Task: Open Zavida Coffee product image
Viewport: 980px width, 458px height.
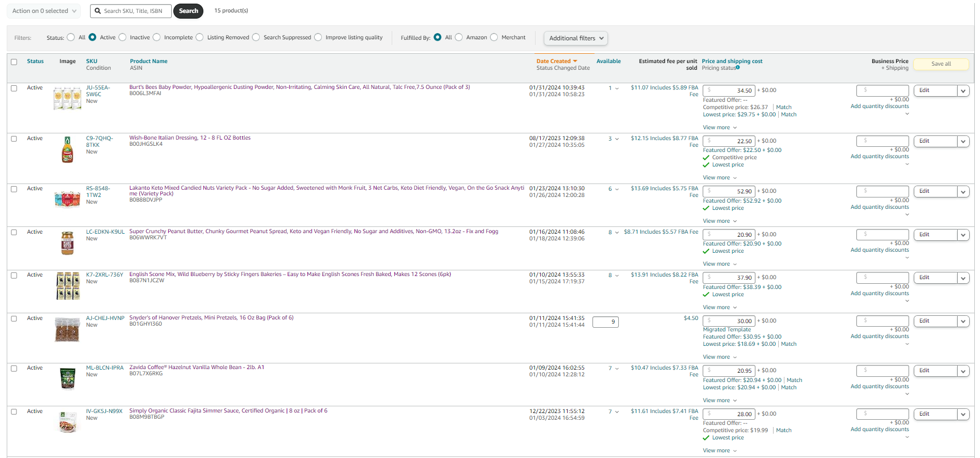Action: 68,378
